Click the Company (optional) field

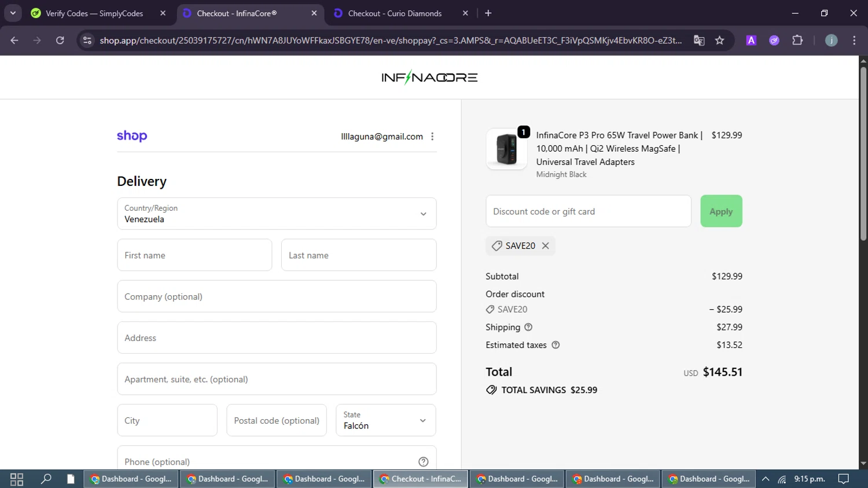277,296
